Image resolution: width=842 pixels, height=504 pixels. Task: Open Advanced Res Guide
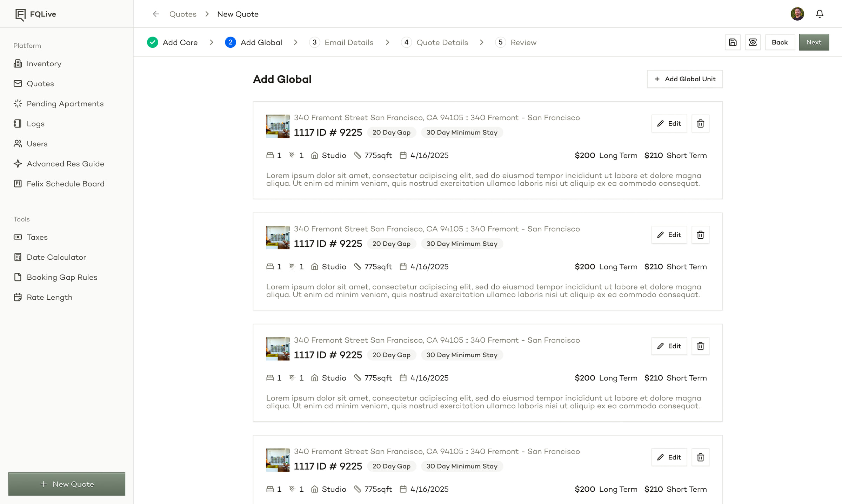click(59, 163)
